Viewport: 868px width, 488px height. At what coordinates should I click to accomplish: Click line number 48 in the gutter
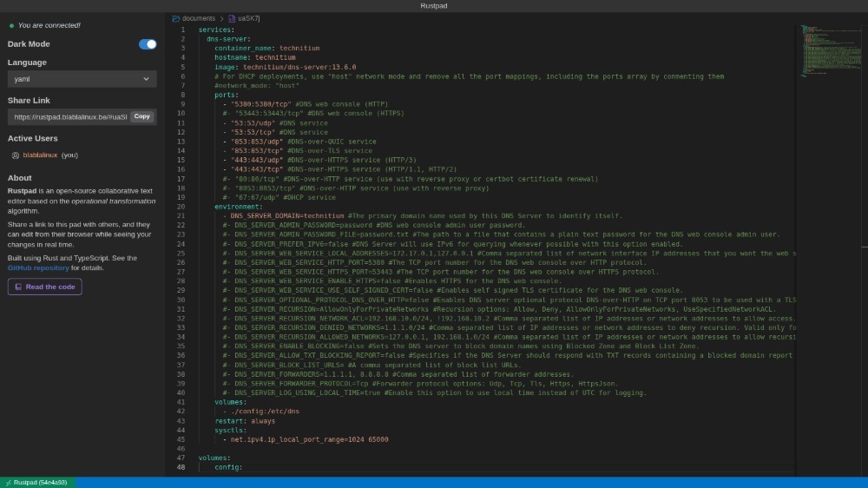click(x=181, y=467)
